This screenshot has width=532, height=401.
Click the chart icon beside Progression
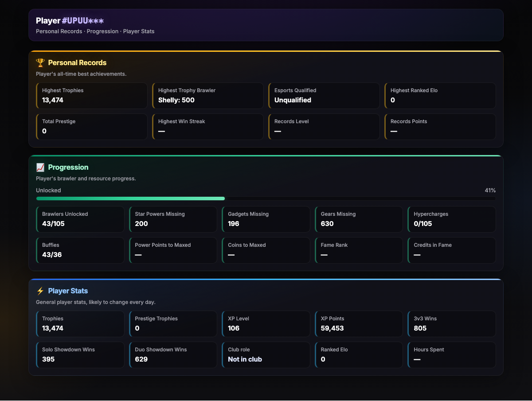coord(40,167)
